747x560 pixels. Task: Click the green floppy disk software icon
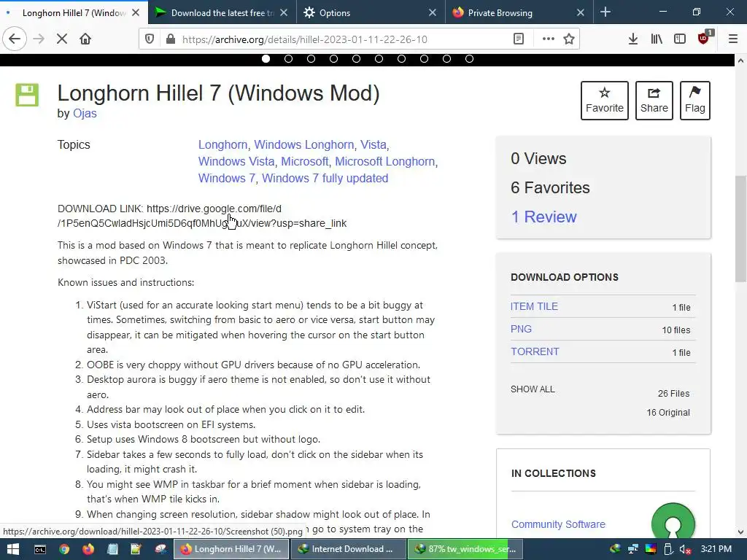[27, 94]
